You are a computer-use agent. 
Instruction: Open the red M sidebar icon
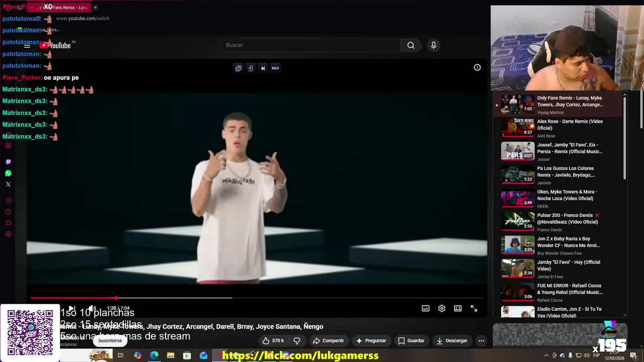8,146
